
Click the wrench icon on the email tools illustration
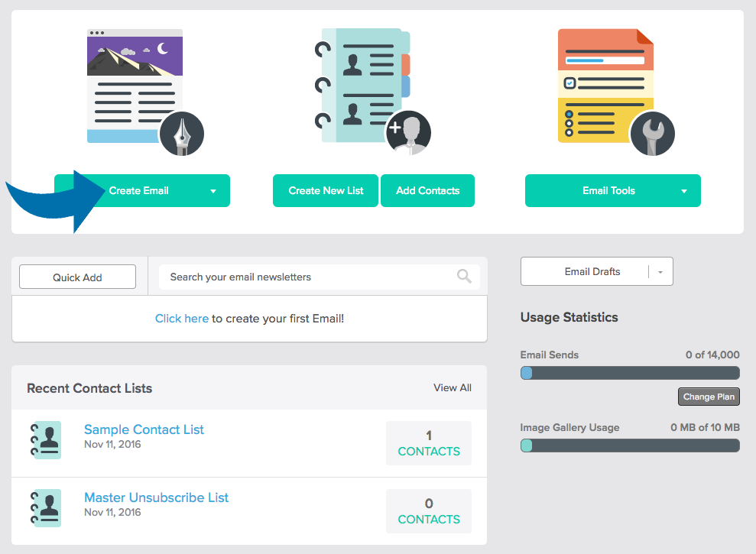[652, 133]
